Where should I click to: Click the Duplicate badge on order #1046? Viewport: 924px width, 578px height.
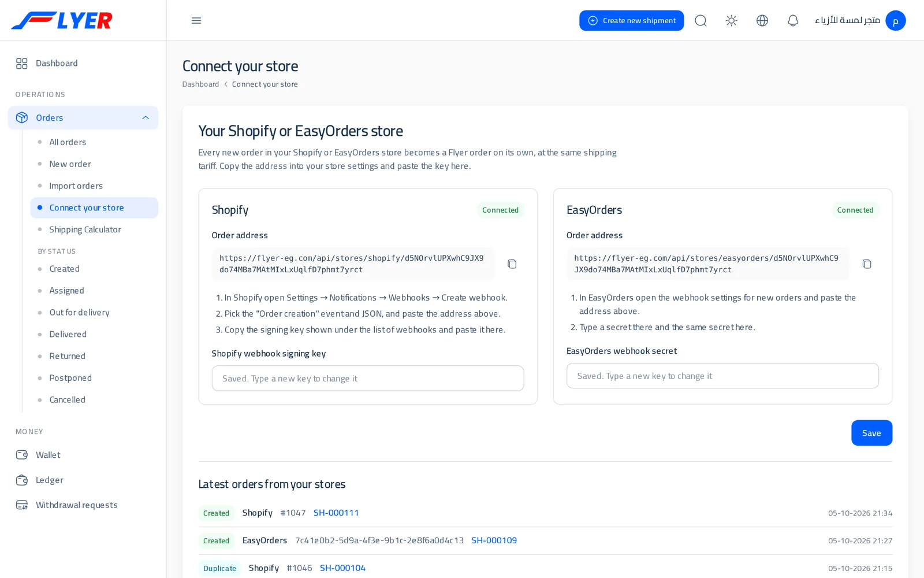(219, 568)
